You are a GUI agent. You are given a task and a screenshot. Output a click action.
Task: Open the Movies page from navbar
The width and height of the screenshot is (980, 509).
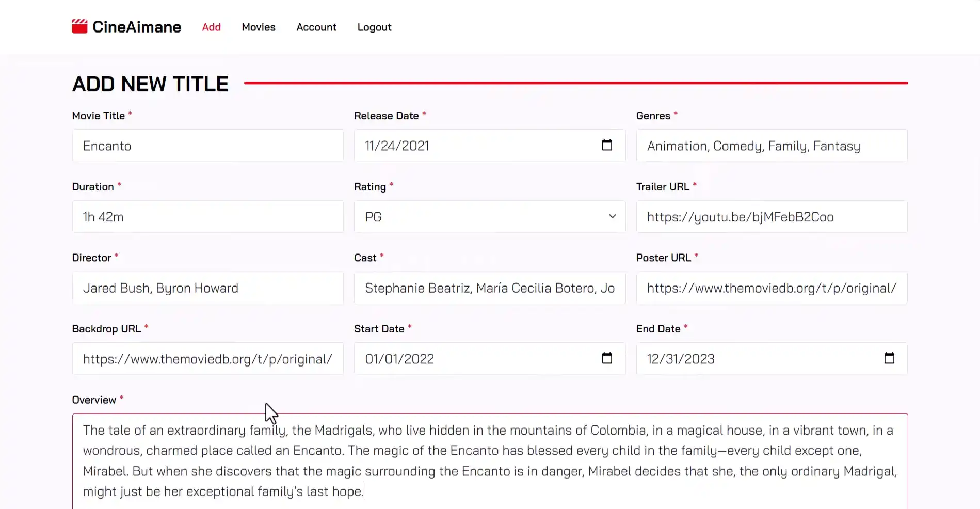pos(259,27)
